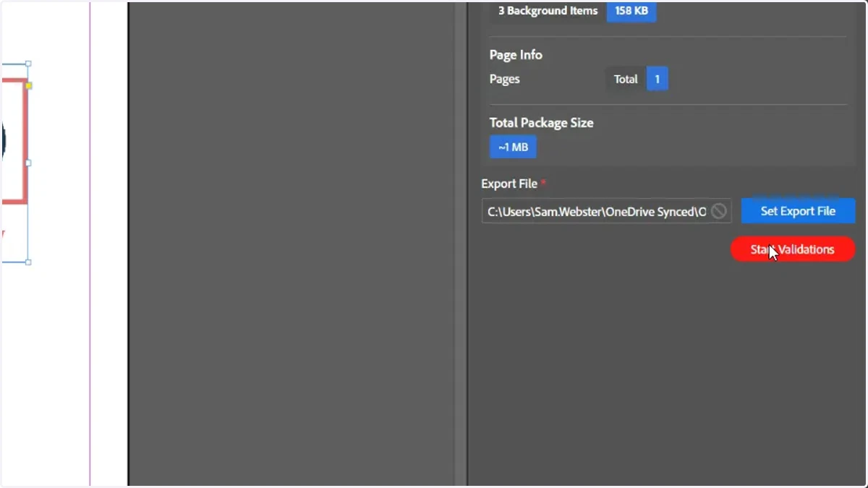Click the Export File path field
The width and height of the screenshot is (868, 488).
pos(606,211)
